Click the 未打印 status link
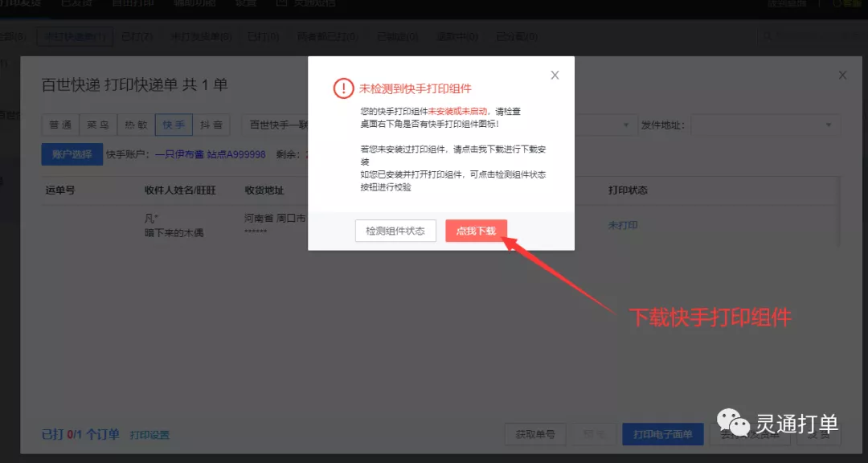The width and height of the screenshot is (868, 463). 623,225
